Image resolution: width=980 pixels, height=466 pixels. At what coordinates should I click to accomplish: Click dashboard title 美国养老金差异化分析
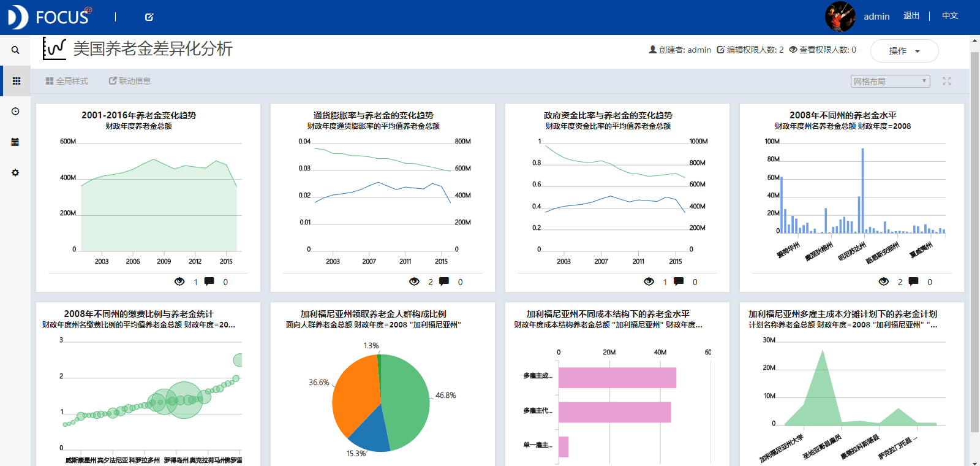pos(153,48)
